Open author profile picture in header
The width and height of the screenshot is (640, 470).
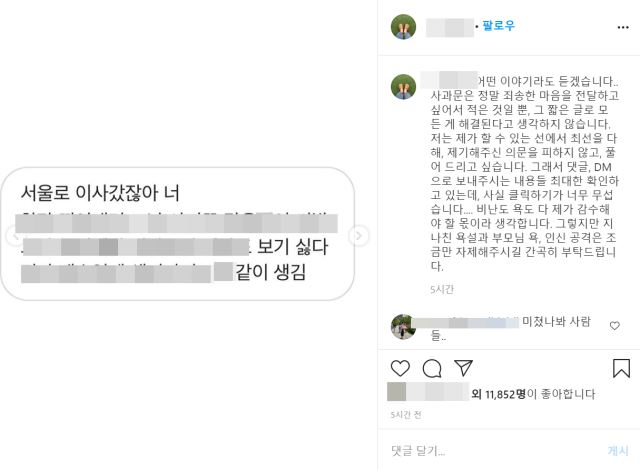pyautogui.click(x=403, y=27)
